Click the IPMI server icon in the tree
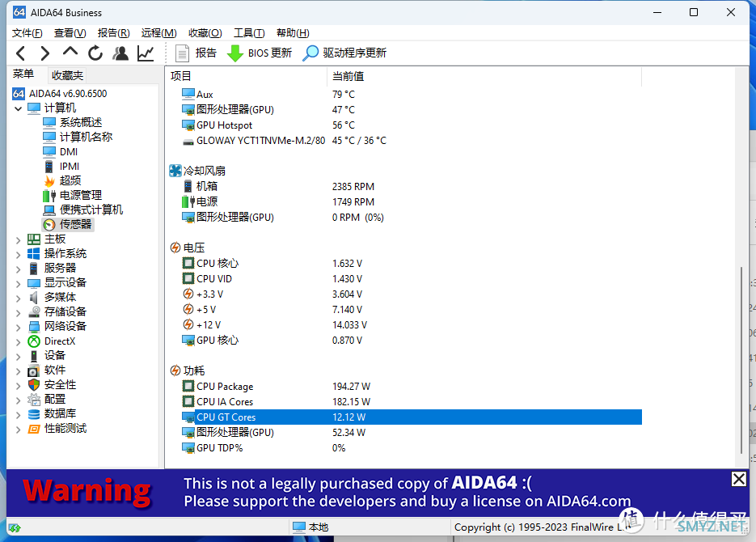This screenshot has width=756, height=542. coord(49,167)
